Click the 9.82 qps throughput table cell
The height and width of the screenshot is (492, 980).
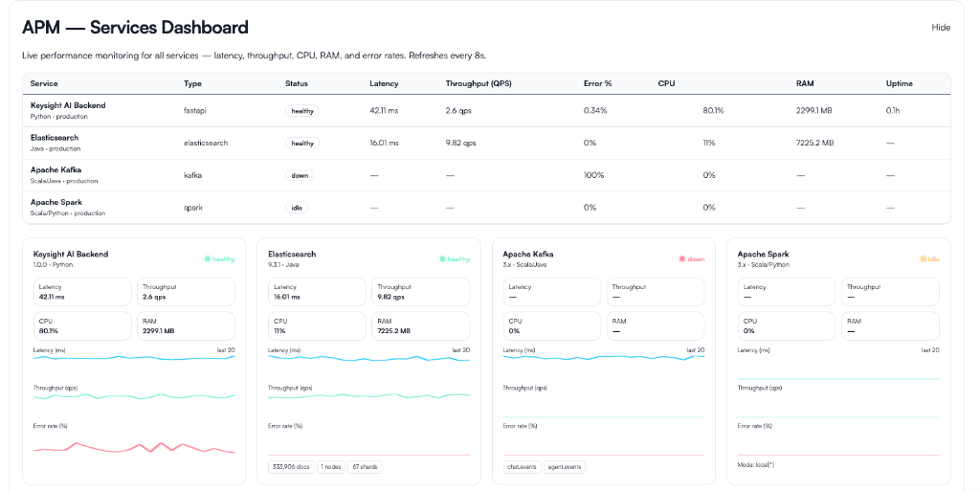click(x=460, y=144)
